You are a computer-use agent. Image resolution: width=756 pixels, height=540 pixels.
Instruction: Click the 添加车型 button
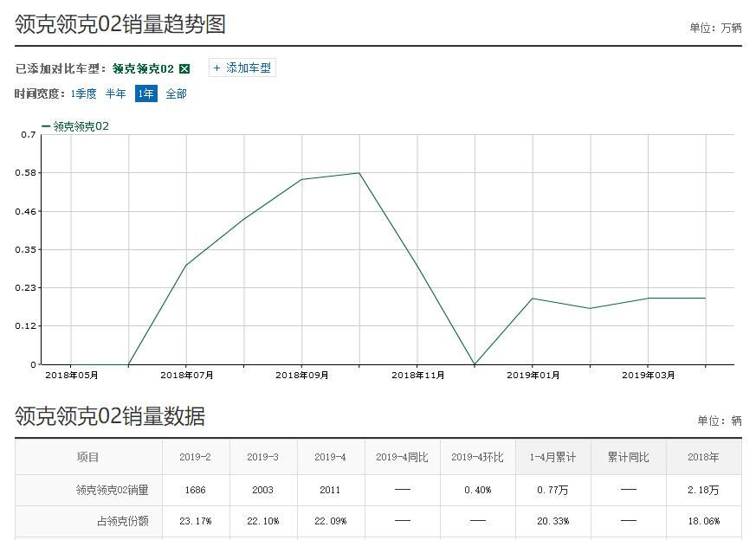pyautogui.click(x=242, y=67)
